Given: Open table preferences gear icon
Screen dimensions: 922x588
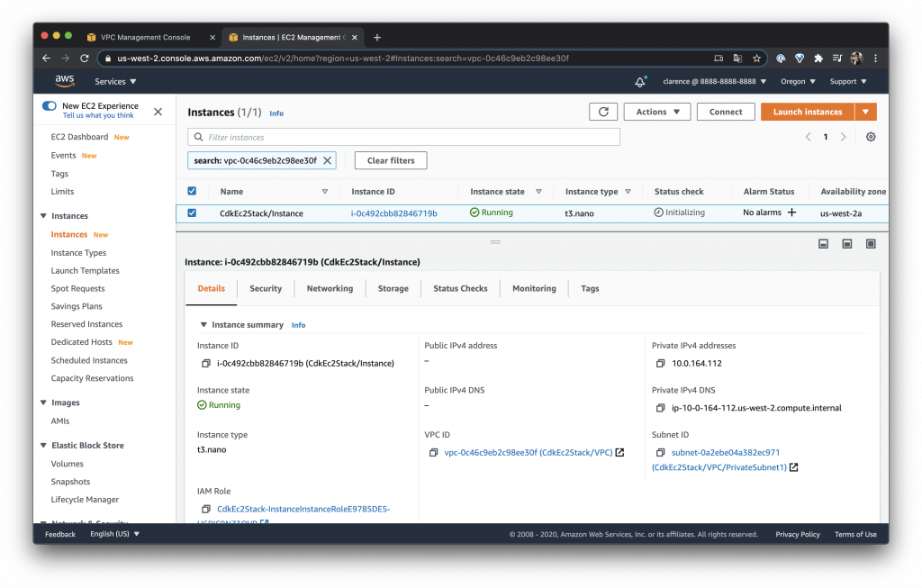Looking at the screenshot, I should pos(871,137).
